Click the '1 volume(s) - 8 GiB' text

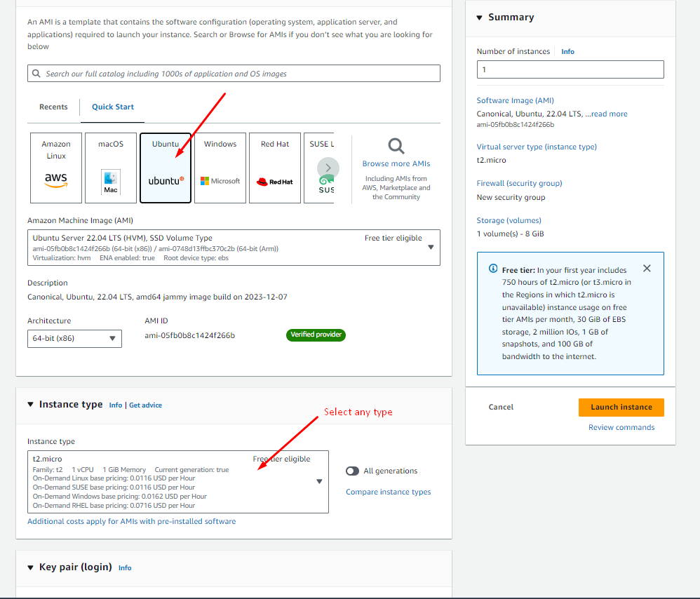pyautogui.click(x=510, y=234)
